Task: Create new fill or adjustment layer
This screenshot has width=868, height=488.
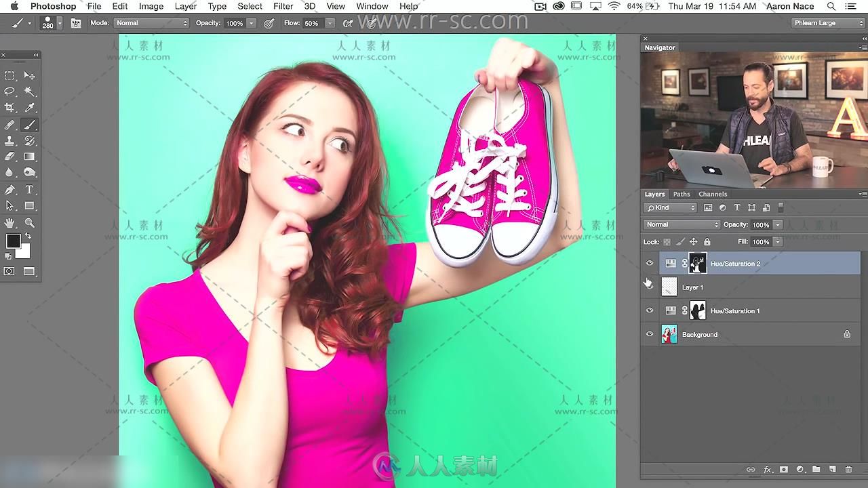Action: tap(800, 469)
